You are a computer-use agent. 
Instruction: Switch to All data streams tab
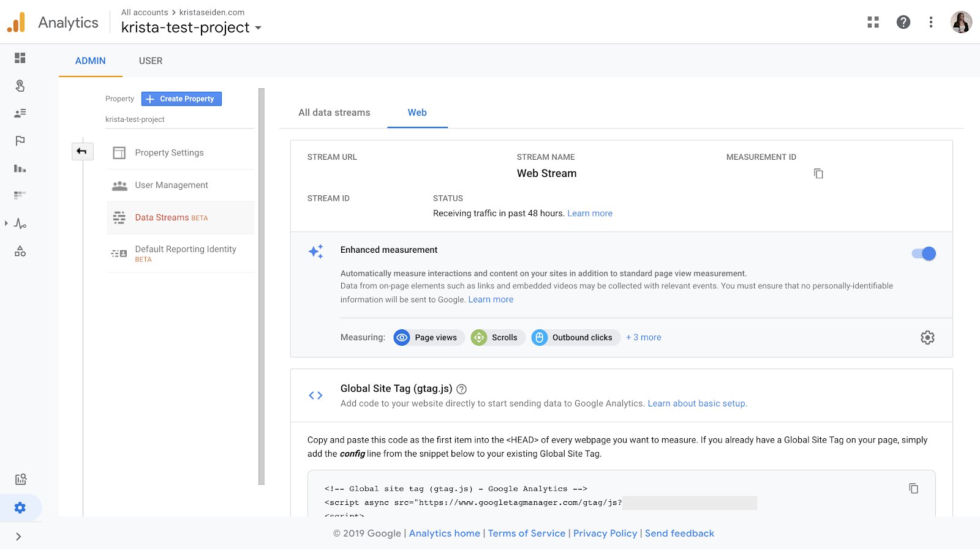click(x=334, y=113)
